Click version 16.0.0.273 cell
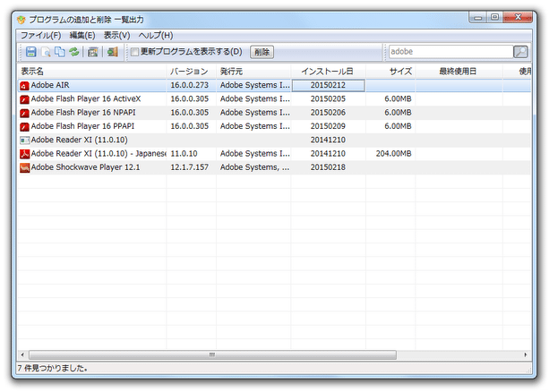This screenshot has width=549, height=392. click(190, 85)
